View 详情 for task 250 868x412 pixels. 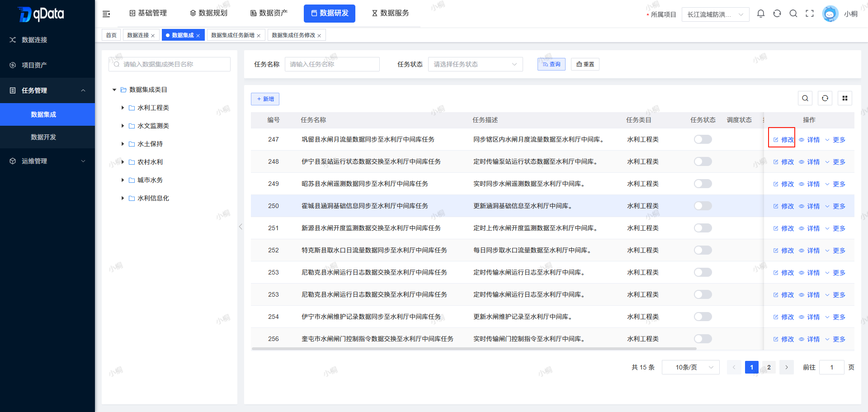[809, 206]
